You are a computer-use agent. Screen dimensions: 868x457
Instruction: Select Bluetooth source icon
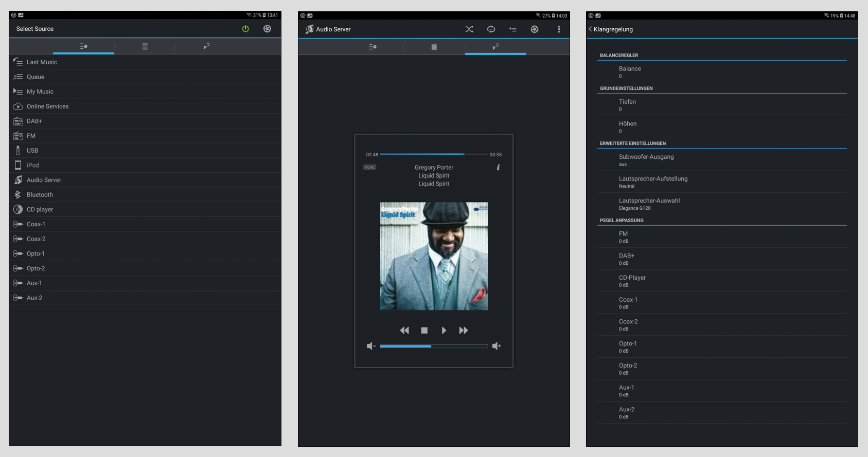pos(18,195)
